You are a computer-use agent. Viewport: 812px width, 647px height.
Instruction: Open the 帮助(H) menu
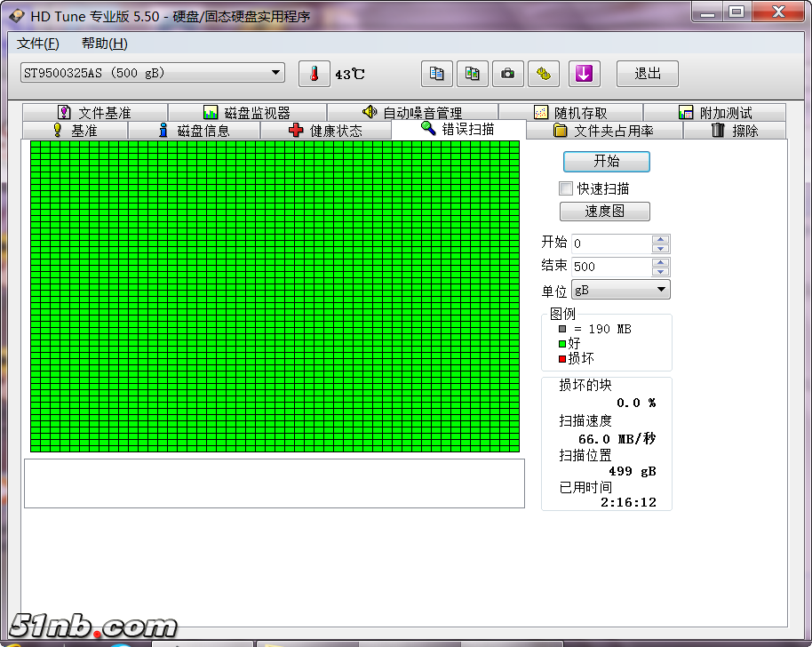coord(104,44)
